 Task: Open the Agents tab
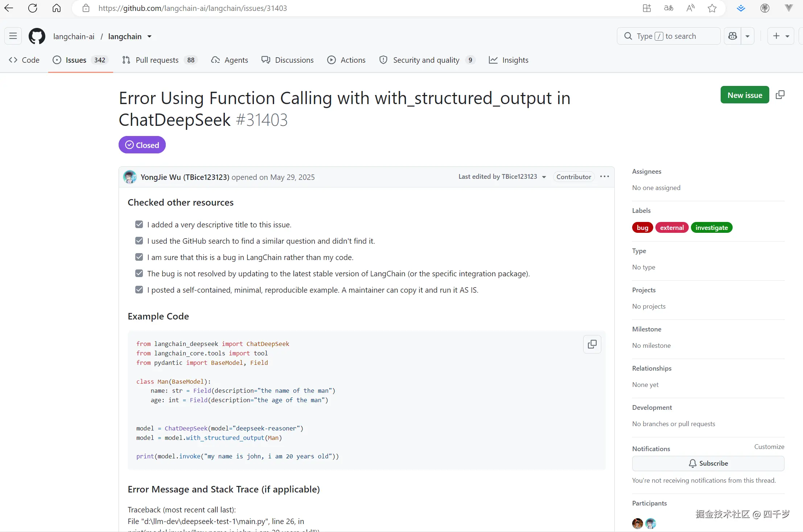(230, 60)
